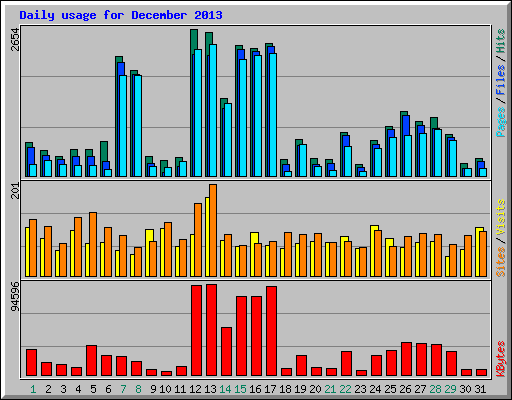Image resolution: width=512 pixels, height=400 pixels.
Task: Click day 5 on the x-axis
Action: coord(93,389)
